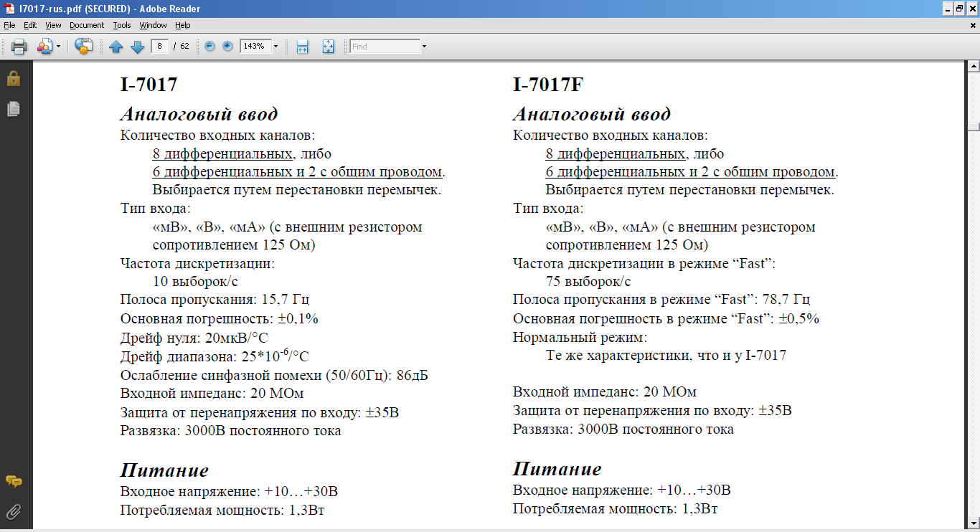Click "Основная погрешность: ±0,1%" line
The height and width of the screenshot is (532, 980).
pyautogui.click(x=219, y=318)
